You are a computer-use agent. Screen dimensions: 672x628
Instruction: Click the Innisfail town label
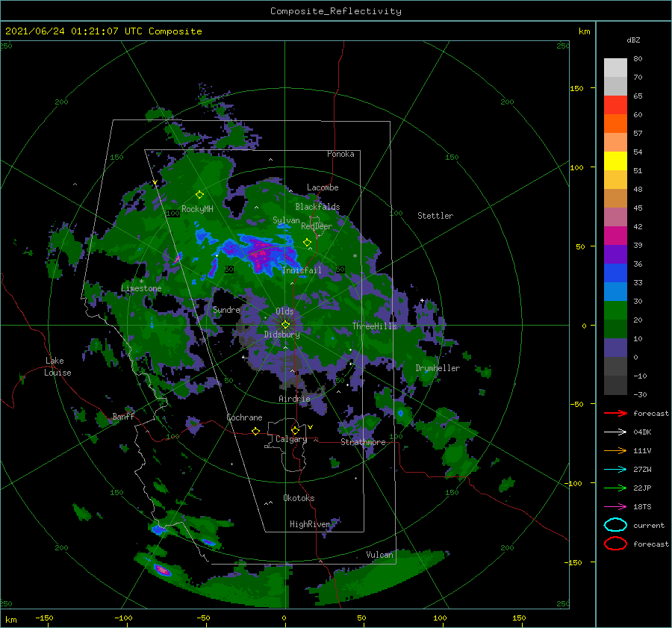(x=302, y=270)
